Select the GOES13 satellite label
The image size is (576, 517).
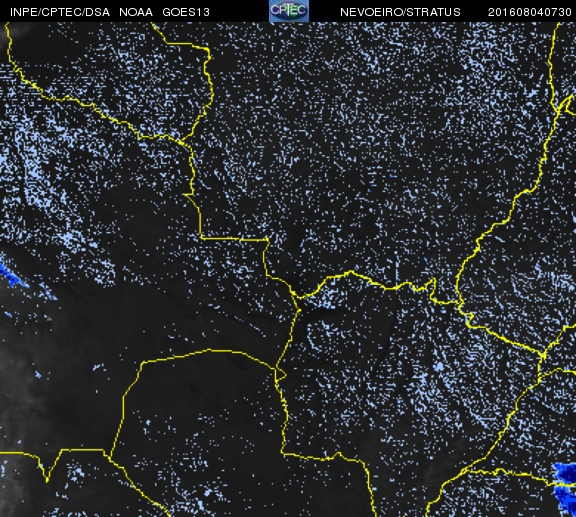186,12
